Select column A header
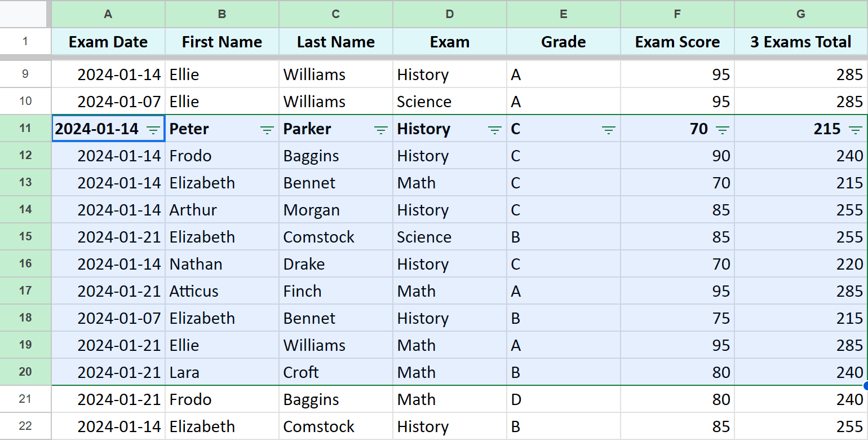The width and height of the screenshot is (868, 440). point(108,14)
